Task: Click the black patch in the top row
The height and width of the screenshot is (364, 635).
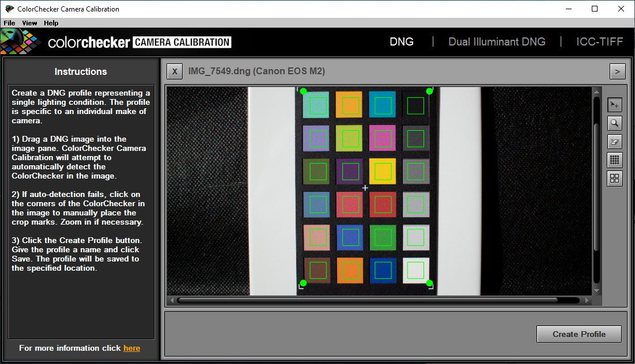Action: point(415,105)
